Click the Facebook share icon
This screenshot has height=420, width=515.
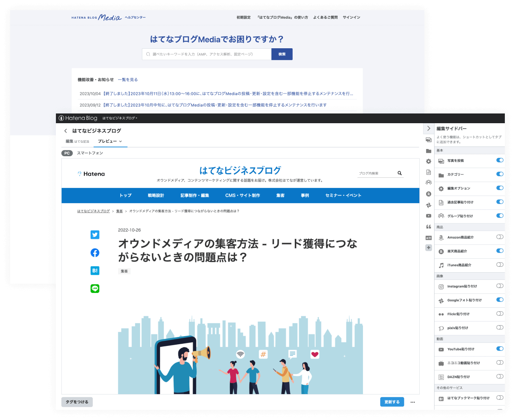click(95, 253)
